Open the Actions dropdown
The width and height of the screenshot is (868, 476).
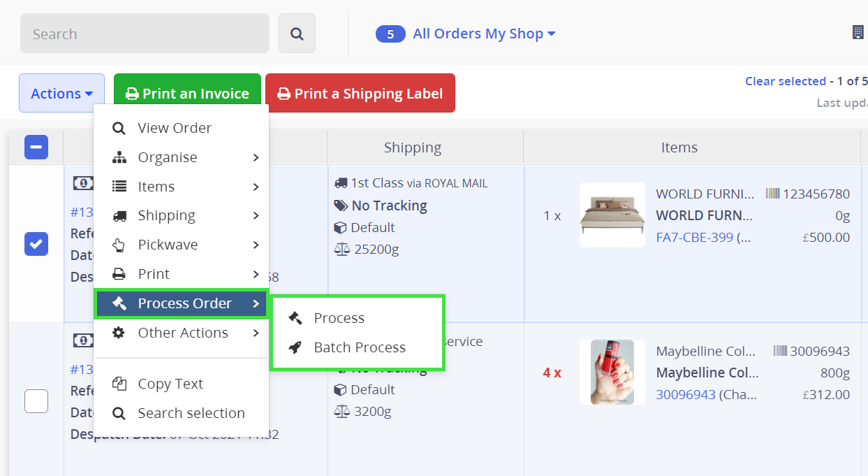click(61, 94)
